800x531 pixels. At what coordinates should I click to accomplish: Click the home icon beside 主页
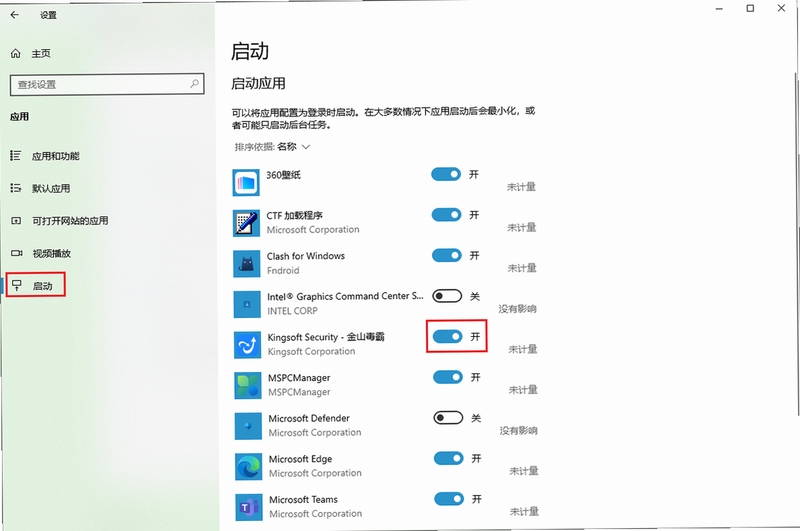16,54
